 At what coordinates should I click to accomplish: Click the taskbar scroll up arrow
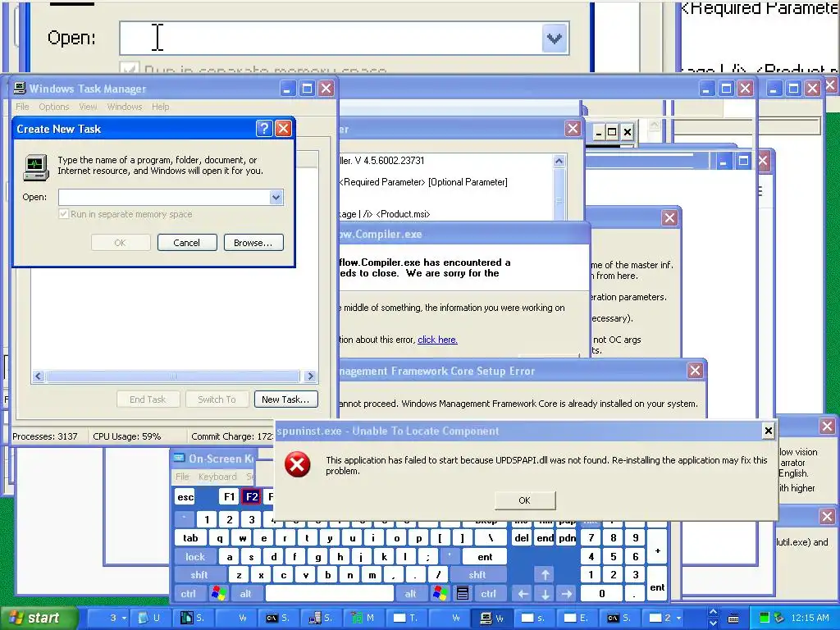tap(713, 612)
